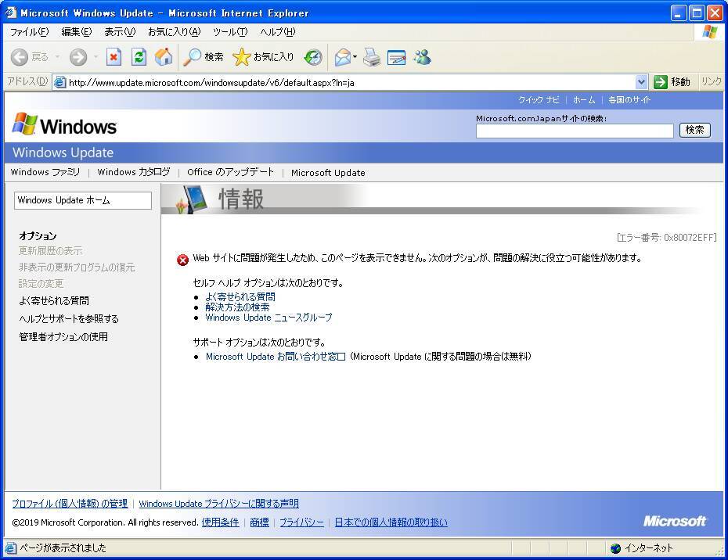Click the address bar URL field

pyautogui.click(x=351, y=83)
